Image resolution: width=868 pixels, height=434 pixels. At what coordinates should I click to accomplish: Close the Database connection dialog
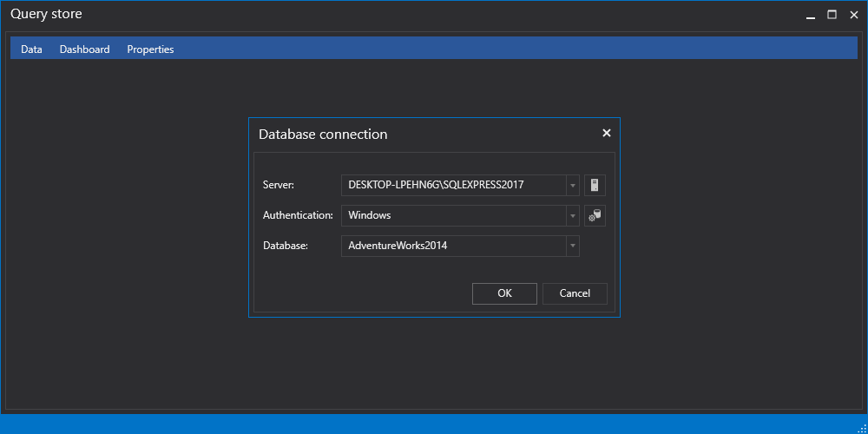(606, 133)
